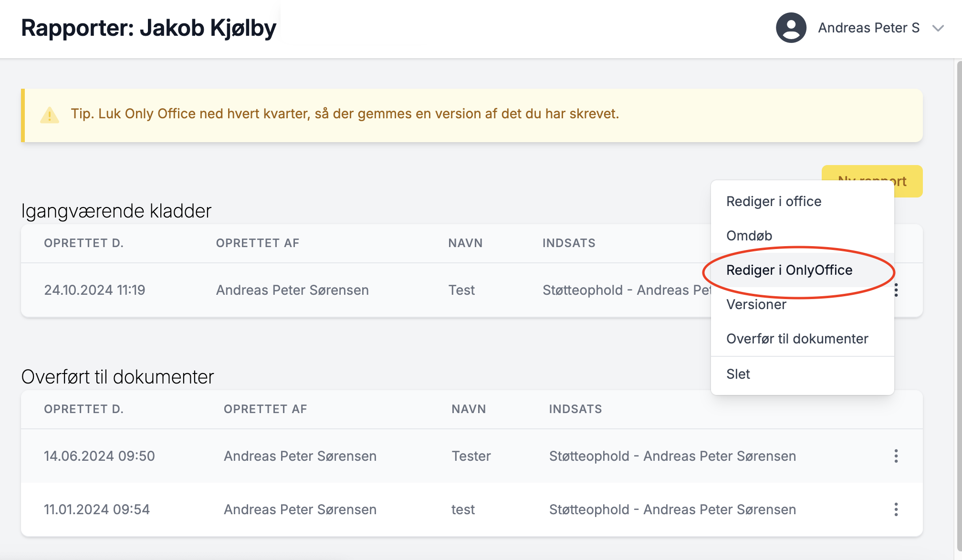Open the three-dot menu for the 11.01.2024 report
Screen dimensions: 962x560
[896, 509]
